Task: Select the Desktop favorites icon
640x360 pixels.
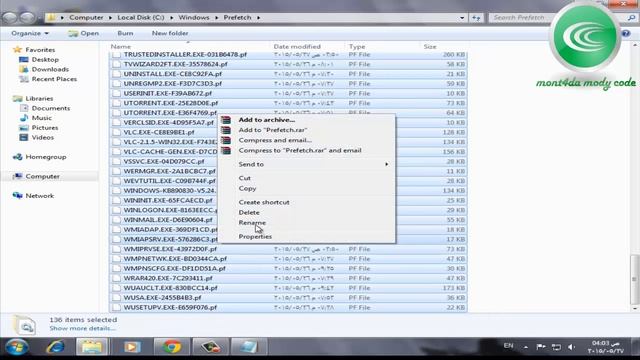Action: (24, 60)
